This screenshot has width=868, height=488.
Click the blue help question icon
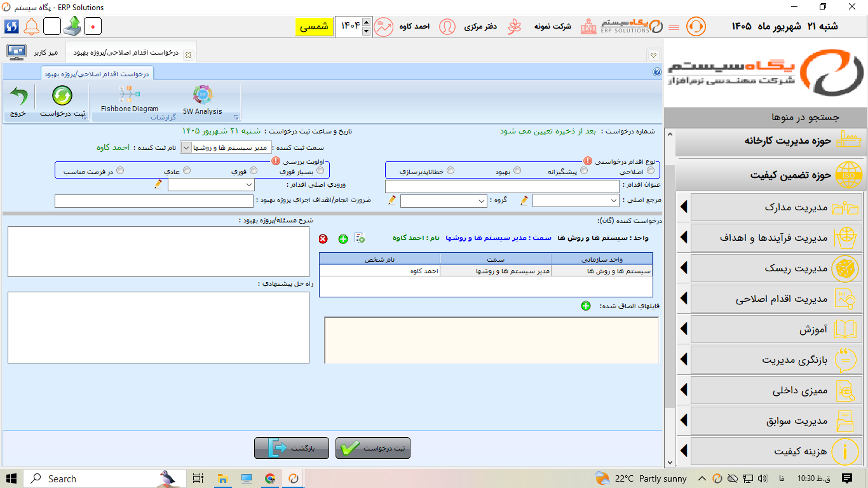click(657, 72)
